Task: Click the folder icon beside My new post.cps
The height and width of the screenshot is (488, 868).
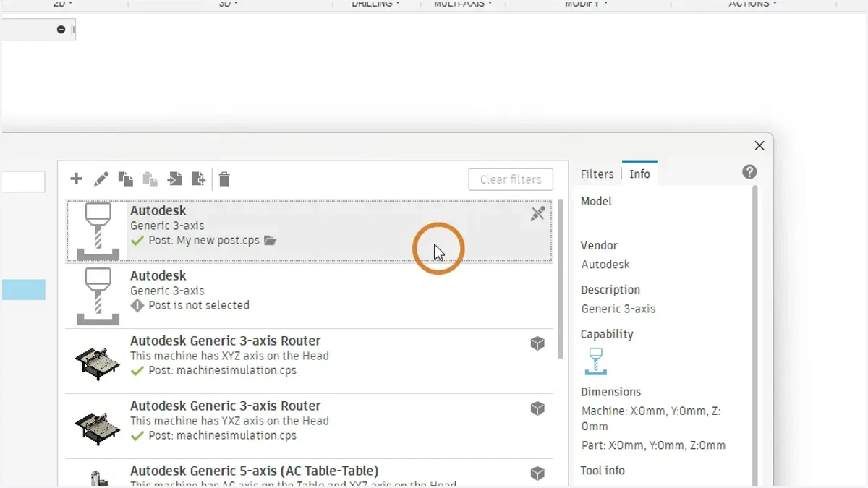Action: [271, 240]
